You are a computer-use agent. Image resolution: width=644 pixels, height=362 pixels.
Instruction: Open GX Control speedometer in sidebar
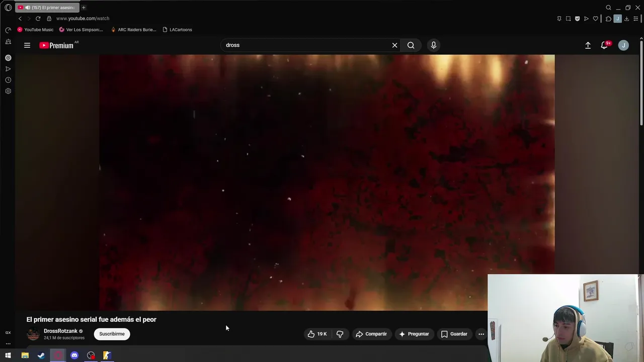tap(8, 30)
